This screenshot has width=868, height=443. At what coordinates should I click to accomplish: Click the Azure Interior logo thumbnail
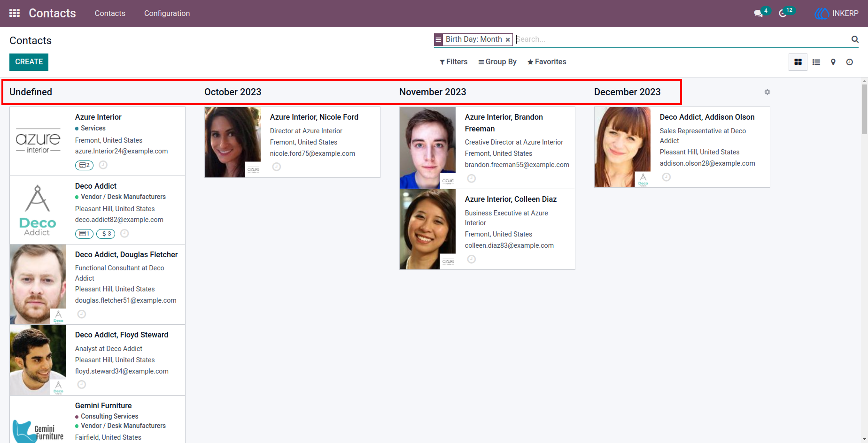pyautogui.click(x=38, y=141)
